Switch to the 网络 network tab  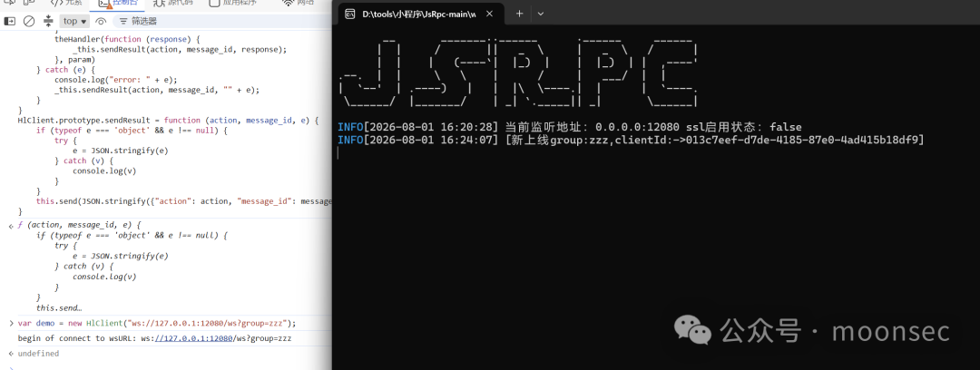tap(299, 3)
